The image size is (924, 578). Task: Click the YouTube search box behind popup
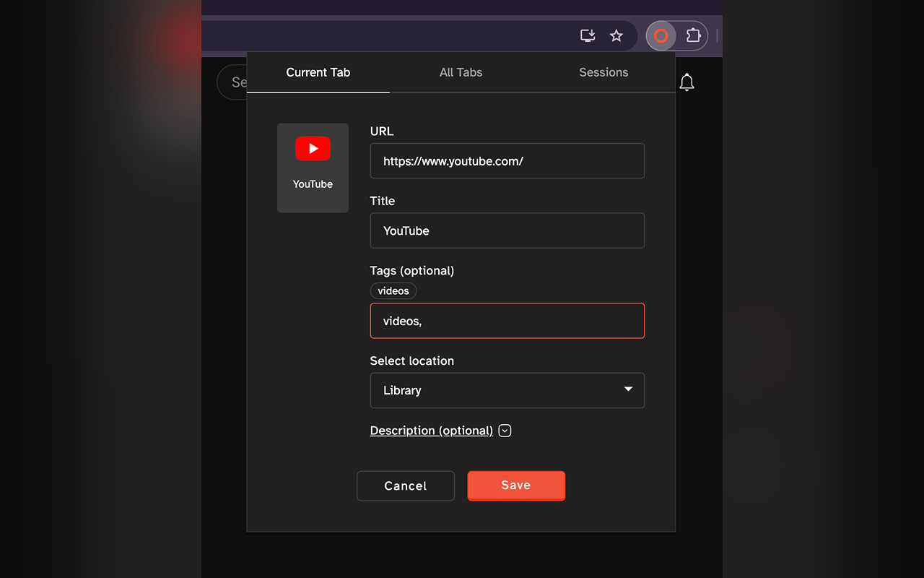[232, 82]
